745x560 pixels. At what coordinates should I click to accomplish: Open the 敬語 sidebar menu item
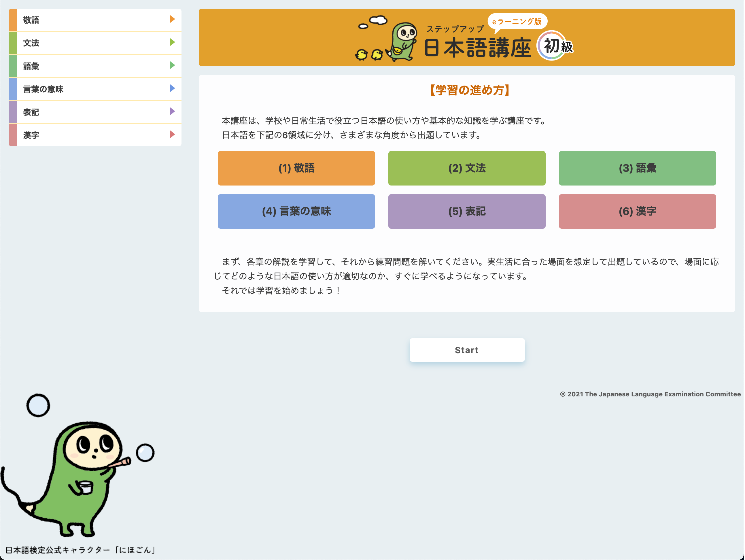pos(95,20)
